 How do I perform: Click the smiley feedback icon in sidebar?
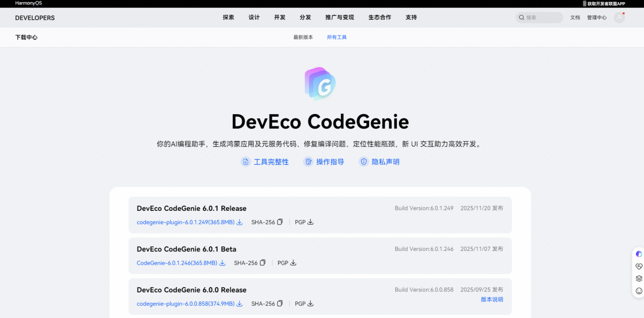point(638,291)
